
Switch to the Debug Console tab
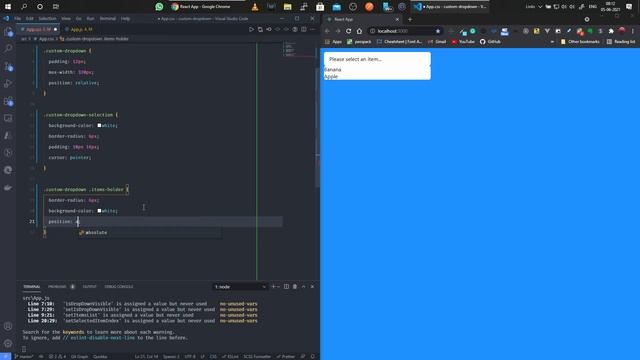[x=119, y=287]
